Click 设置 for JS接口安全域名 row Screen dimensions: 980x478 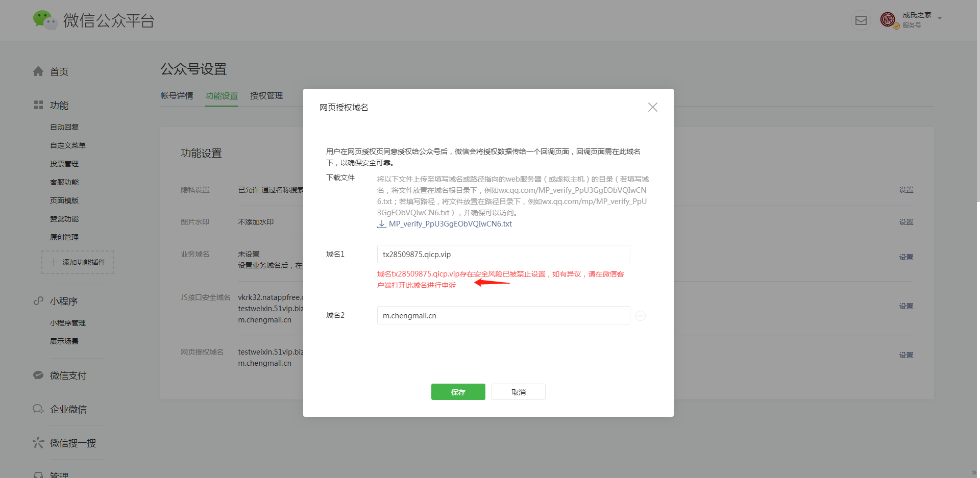point(906,306)
